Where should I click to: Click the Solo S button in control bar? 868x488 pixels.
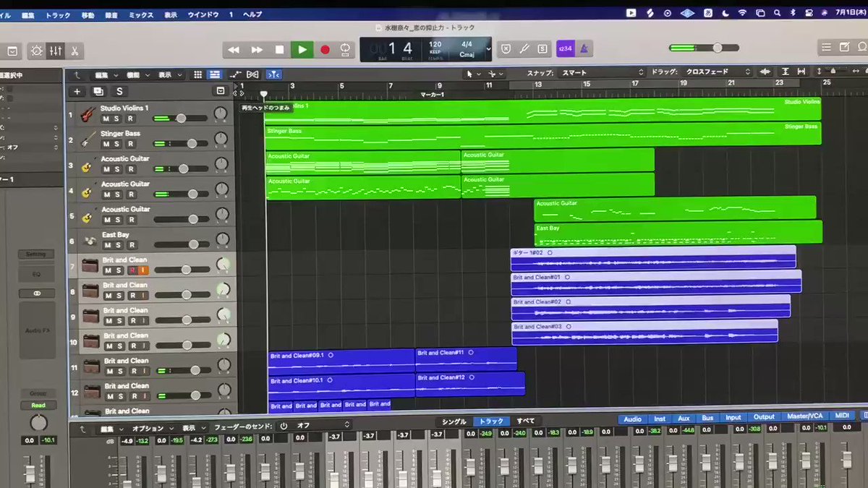(x=542, y=48)
